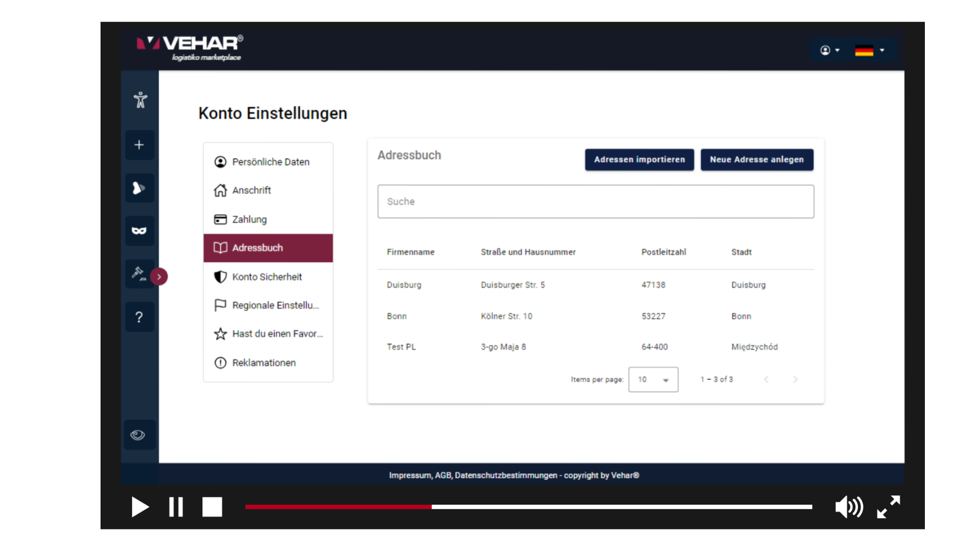The image size is (980, 551).
Task: Stop the video with square button
Action: pos(212,507)
